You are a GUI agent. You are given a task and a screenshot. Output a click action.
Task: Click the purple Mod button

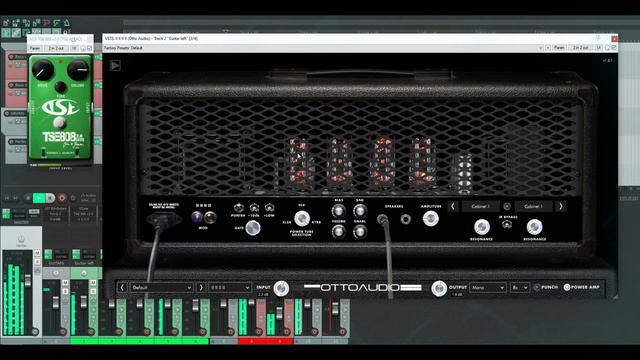[x=197, y=217]
